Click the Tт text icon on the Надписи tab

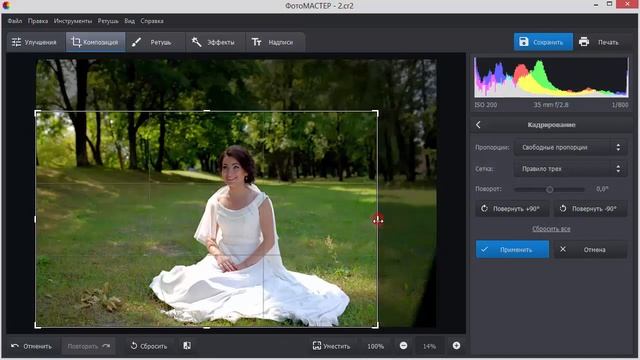click(x=256, y=42)
